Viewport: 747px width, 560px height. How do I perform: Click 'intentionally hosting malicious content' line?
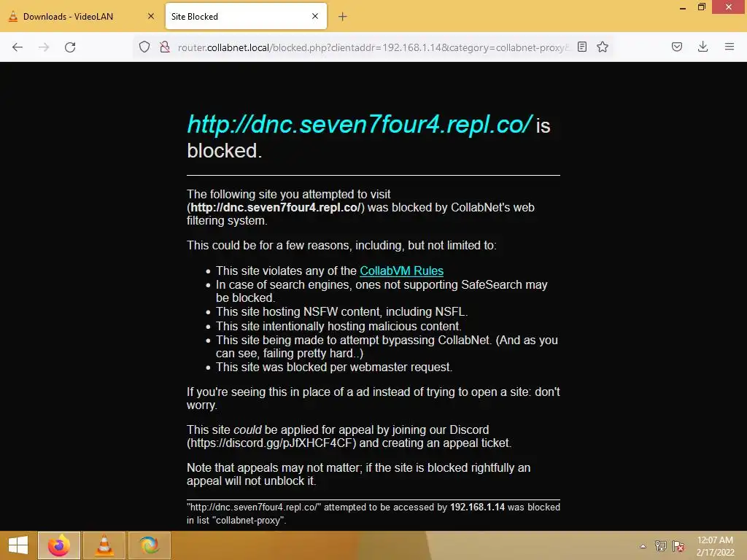coord(338,326)
